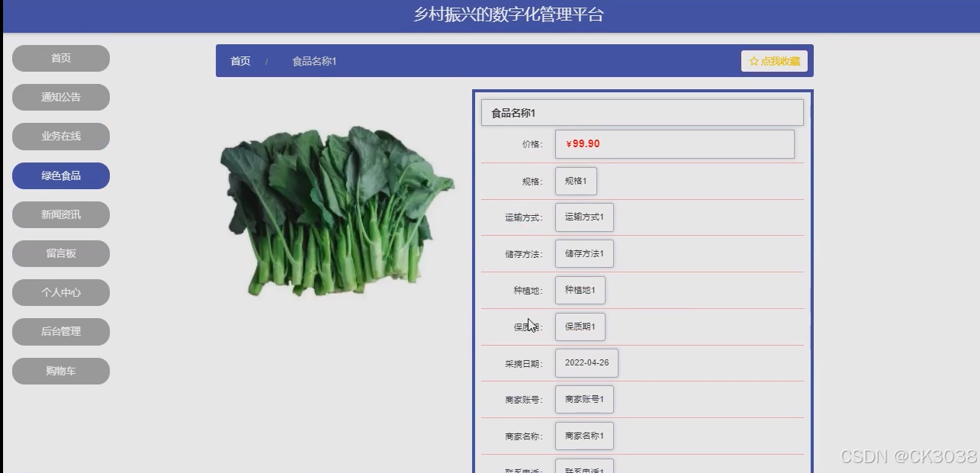Select 首页 in the sidebar navigation

(x=60, y=58)
